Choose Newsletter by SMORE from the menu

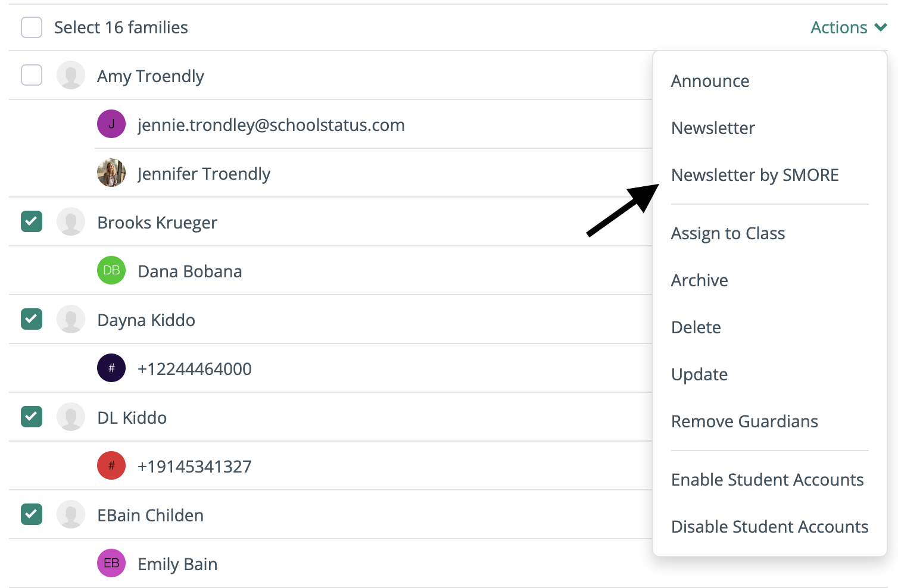coord(754,175)
